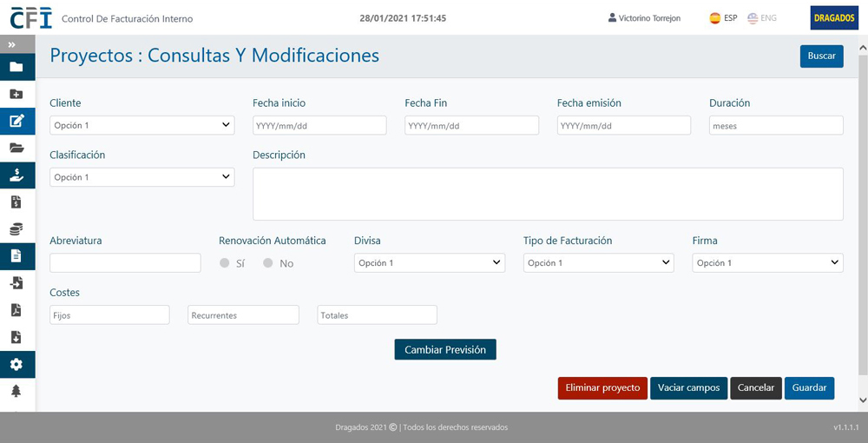Expand the Divisa dropdown
Image resolution: width=868 pixels, height=443 pixels.
[429, 263]
